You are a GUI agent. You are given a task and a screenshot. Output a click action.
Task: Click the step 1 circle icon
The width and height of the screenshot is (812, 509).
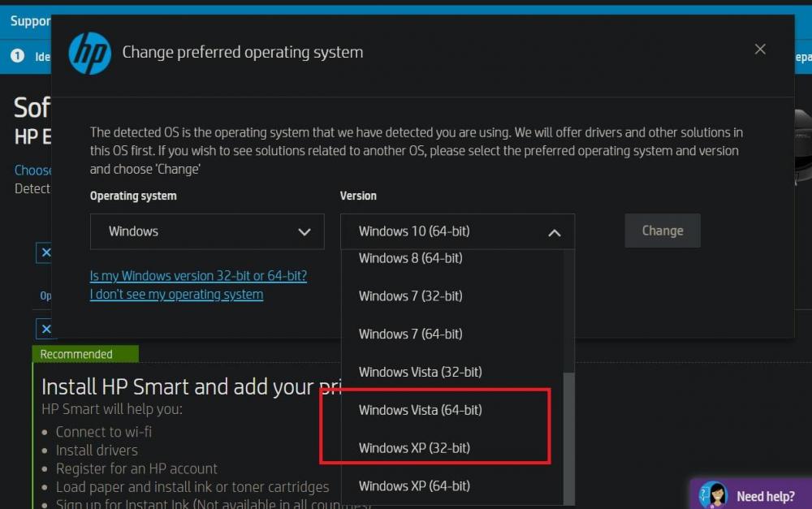pyautogui.click(x=18, y=57)
